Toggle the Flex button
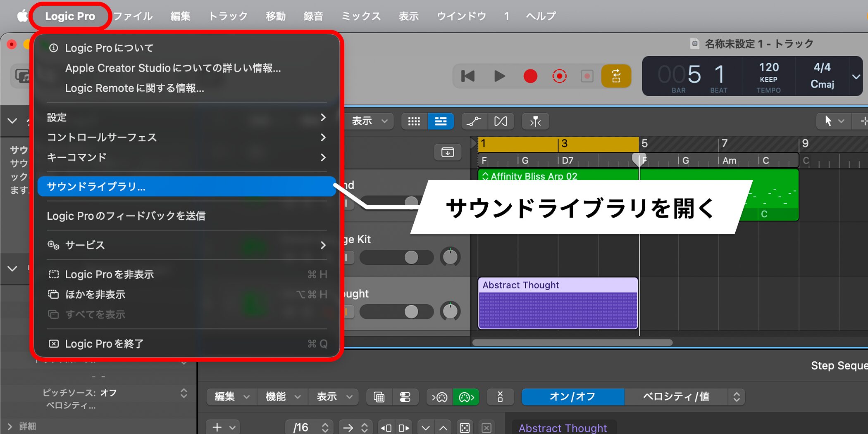The width and height of the screenshot is (868, 434). point(501,121)
